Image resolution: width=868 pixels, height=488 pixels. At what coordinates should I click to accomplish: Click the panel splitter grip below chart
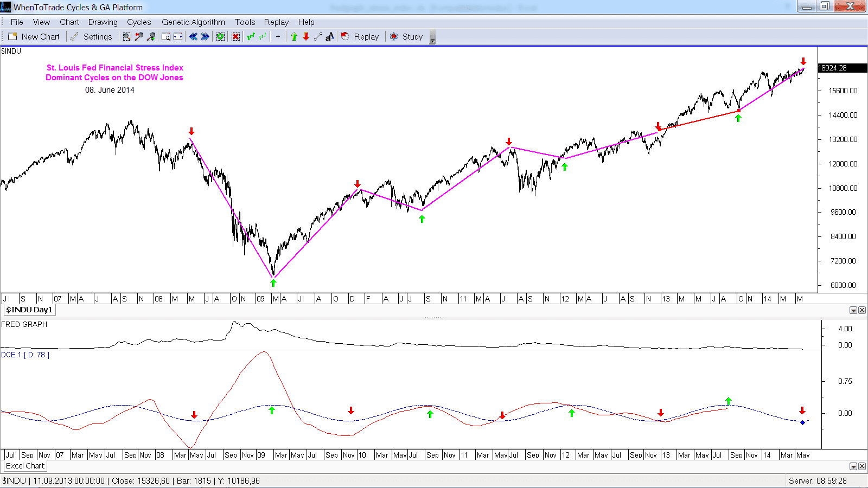click(x=434, y=317)
